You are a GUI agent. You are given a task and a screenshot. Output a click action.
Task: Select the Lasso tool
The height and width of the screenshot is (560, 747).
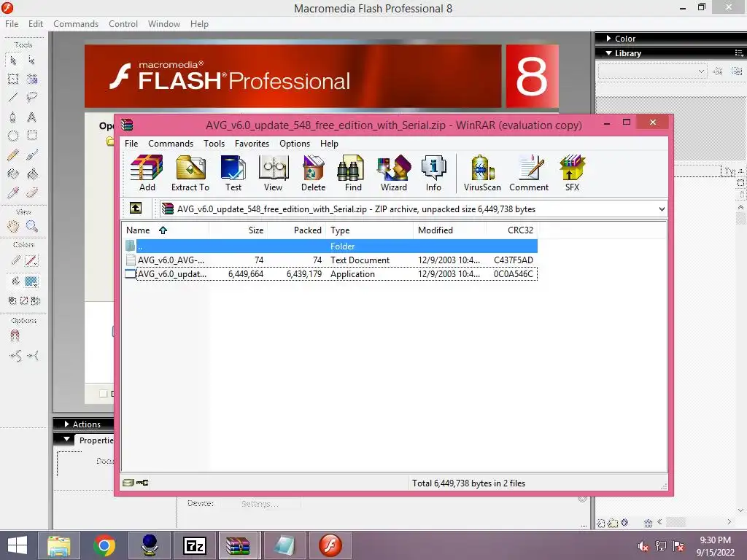coord(32,98)
